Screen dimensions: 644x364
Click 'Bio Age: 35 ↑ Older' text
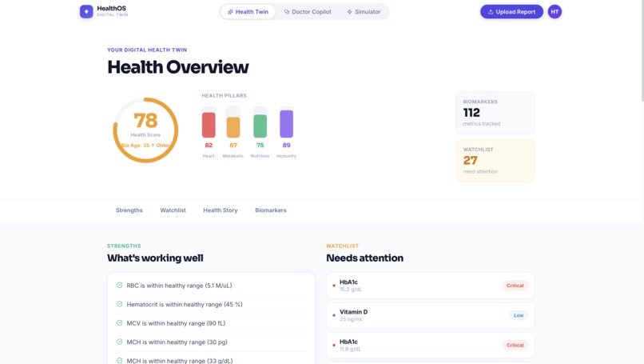tap(145, 145)
